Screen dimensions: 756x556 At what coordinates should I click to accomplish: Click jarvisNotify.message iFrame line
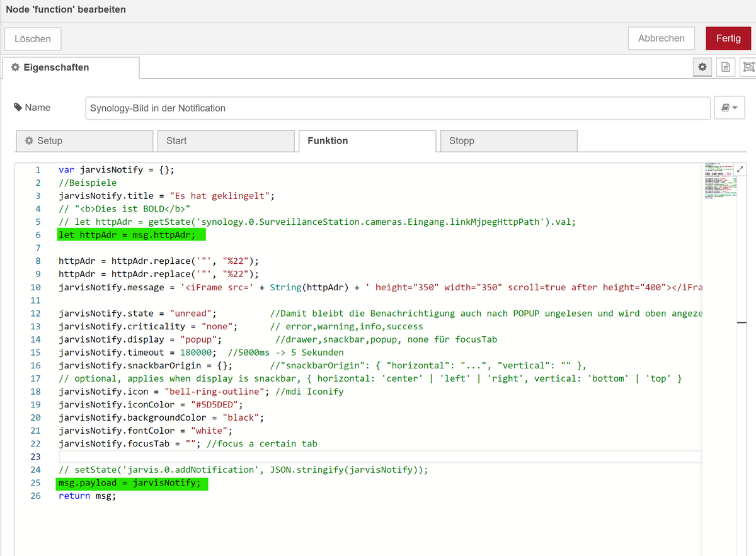click(x=380, y=287)
